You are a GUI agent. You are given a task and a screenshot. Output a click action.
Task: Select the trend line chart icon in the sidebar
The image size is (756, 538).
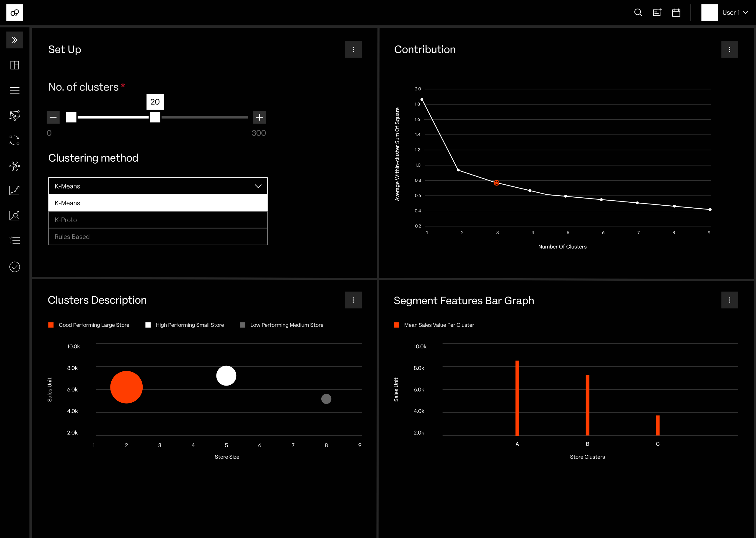(x=14, y=190)
